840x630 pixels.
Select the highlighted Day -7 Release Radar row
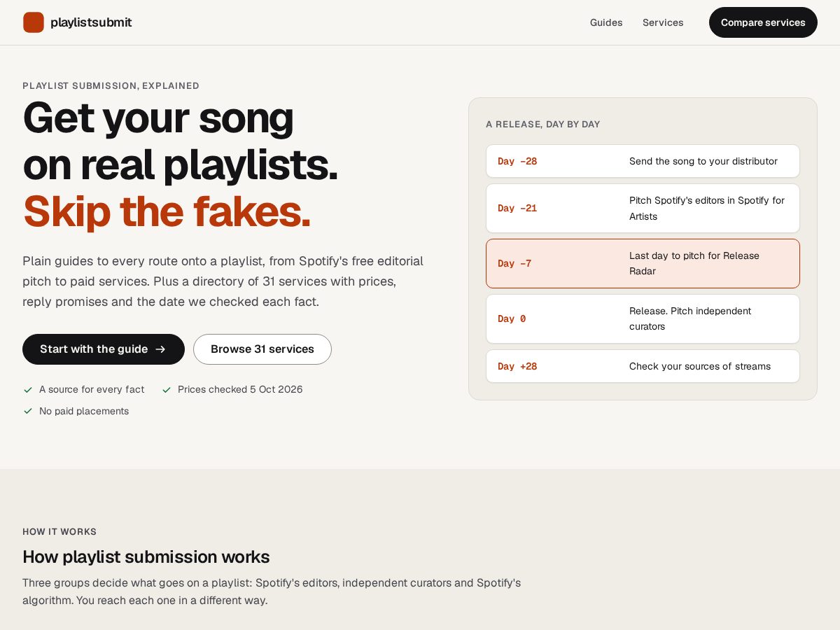click(643, 263)
